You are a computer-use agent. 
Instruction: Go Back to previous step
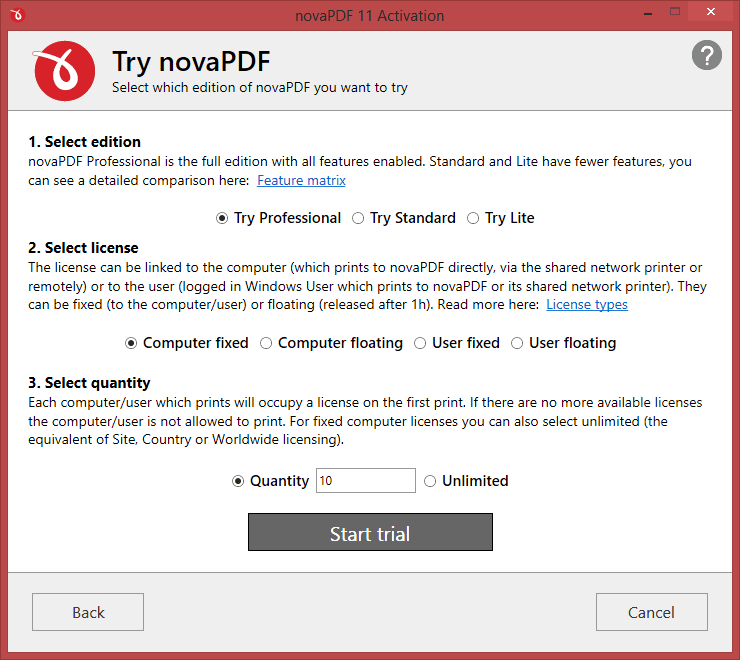[x=88, y=612]
